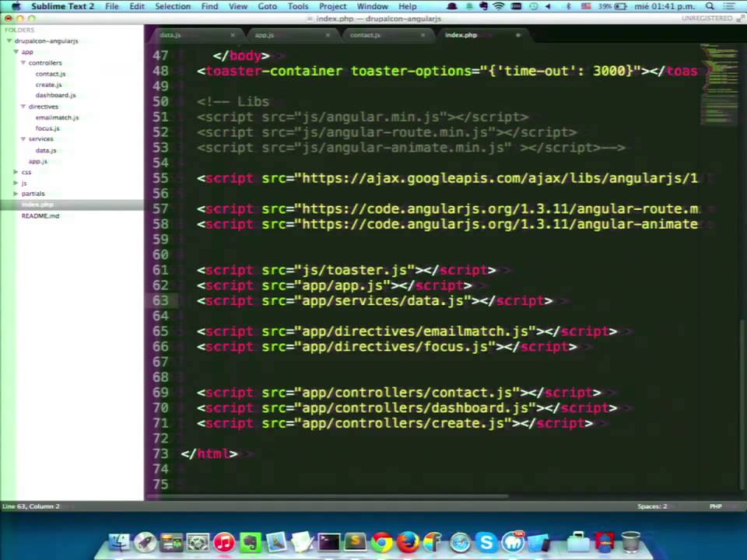Open dashboard.js in the sidebar
Viewport: 747px width, 560px height.
[x=55, y=95]
